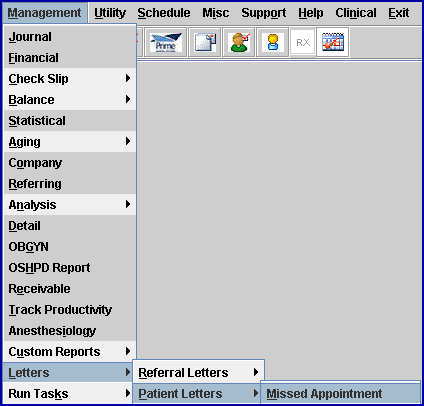424x406 pixels.
Task: Click the Prime logo toolbar icon
Action: (x=165, y=43)
